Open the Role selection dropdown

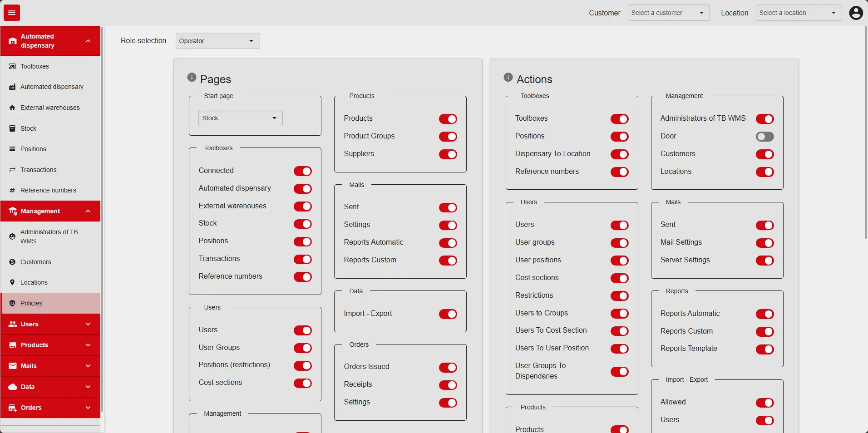217,41
